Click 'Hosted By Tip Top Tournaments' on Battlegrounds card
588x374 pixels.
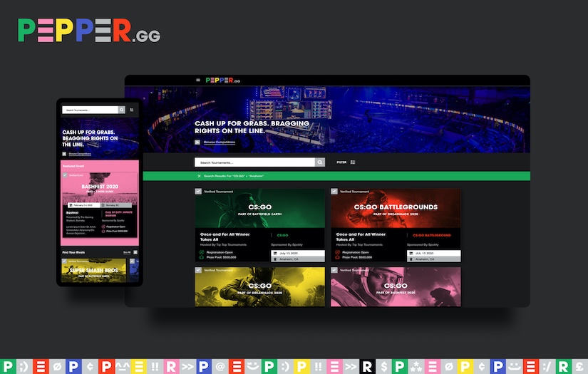point(359,245)
